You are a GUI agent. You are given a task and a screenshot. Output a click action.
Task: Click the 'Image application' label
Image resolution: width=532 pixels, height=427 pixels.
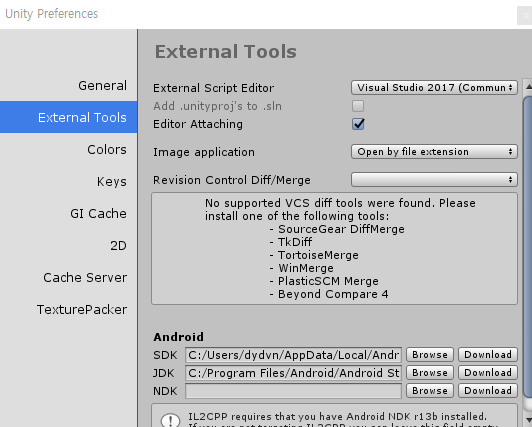204,152
